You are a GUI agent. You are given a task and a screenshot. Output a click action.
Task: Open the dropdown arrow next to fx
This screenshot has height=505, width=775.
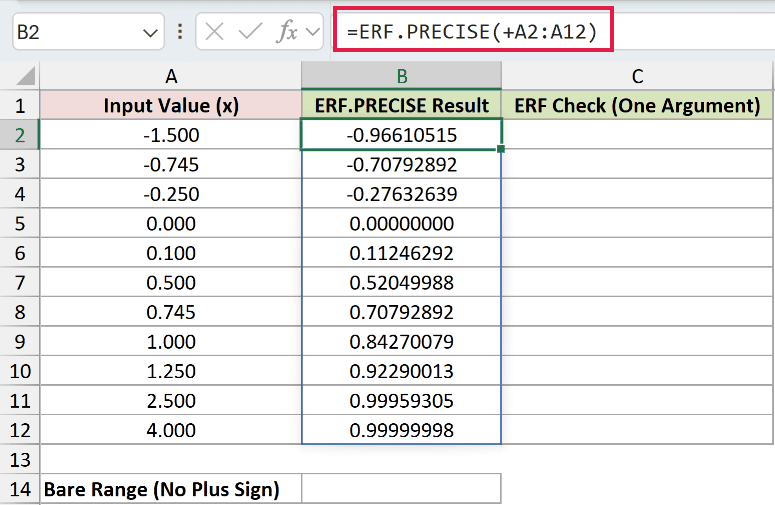pyautogui.click(x=312, y=32)
